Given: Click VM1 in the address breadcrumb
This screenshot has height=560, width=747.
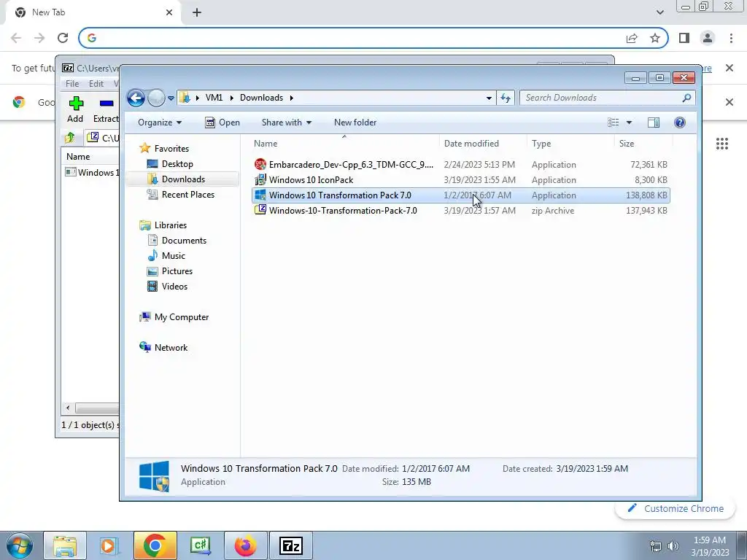Looking at the screenshot, I should [x=214, y=98].
